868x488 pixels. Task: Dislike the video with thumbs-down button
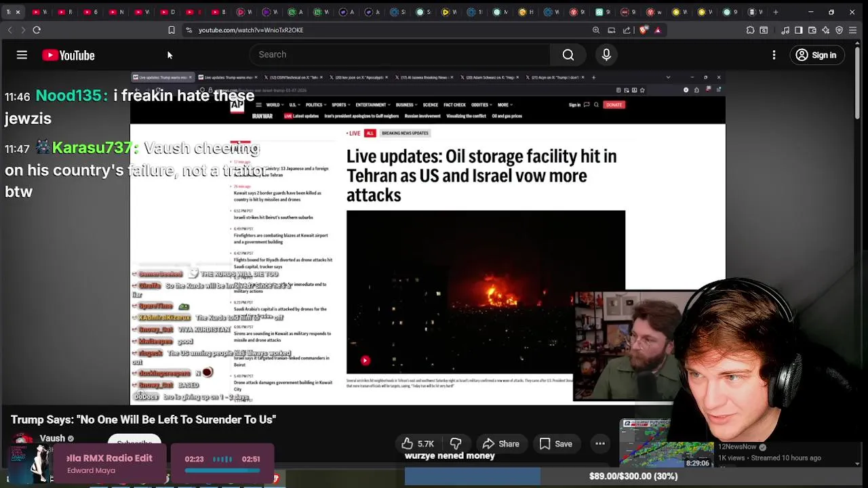point(456,444)
